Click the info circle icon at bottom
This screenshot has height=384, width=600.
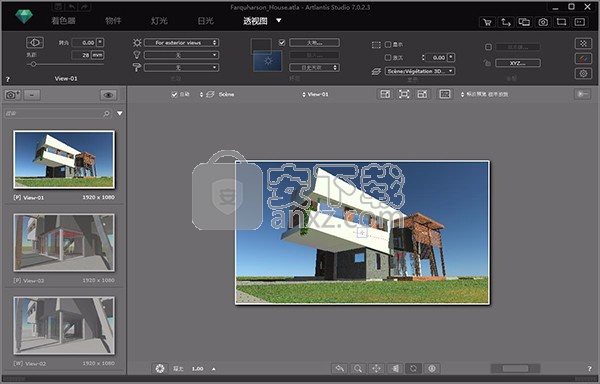(x=432, y=368)
